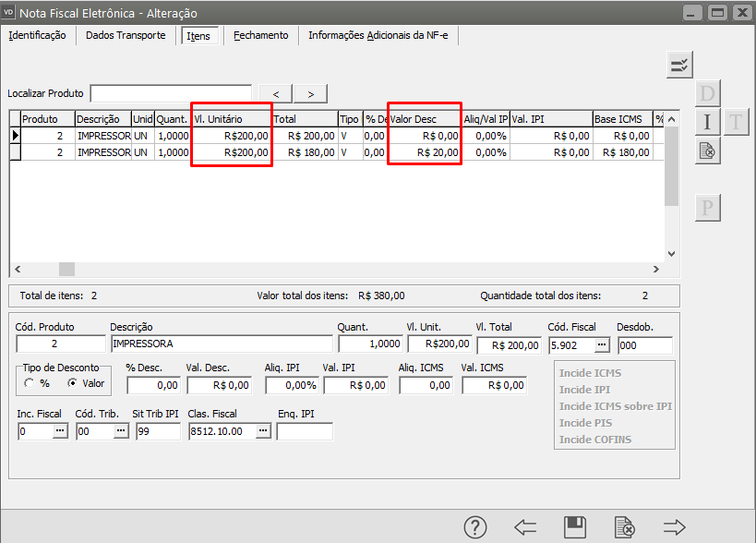Advance using the right arrow icon

pos(675,527)
